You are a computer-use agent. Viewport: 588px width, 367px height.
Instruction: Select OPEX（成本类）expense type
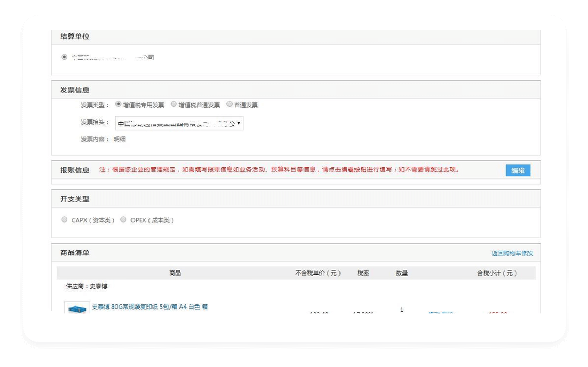click(123, 219)
